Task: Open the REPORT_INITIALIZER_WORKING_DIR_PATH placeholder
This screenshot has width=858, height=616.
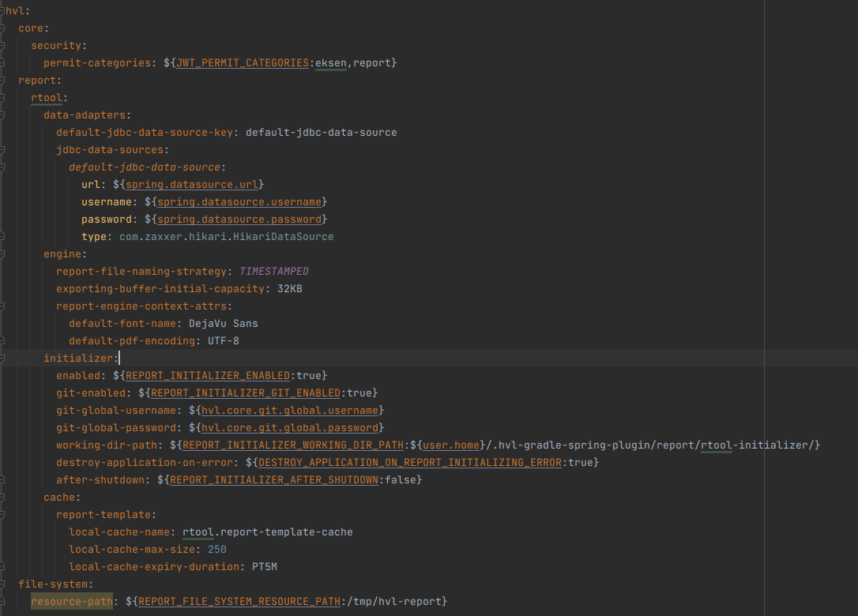Action: point(293,445)
